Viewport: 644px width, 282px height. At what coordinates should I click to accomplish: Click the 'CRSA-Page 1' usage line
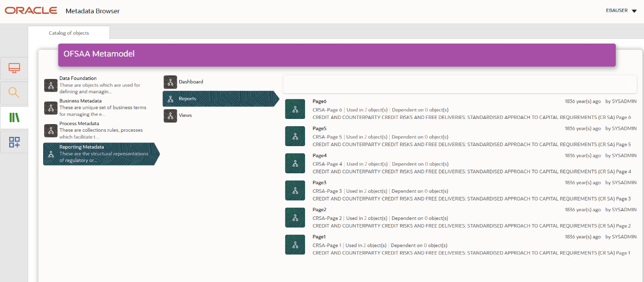[x=380, y=246]
